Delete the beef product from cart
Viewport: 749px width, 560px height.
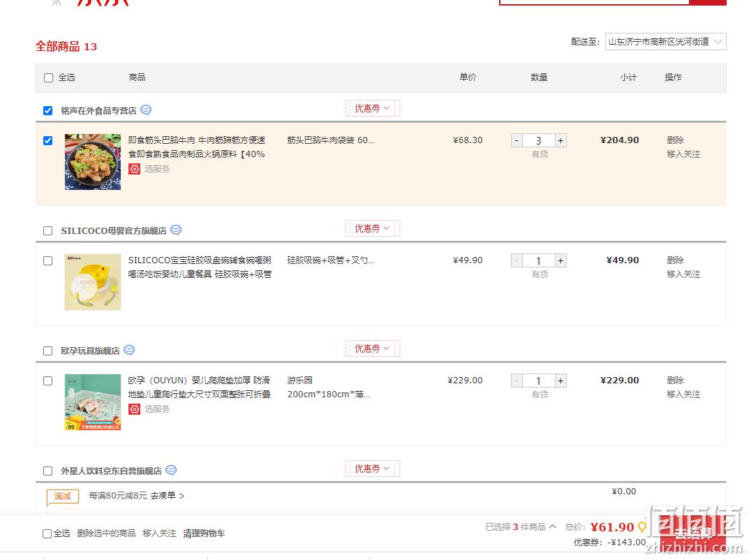click(676, 140)
